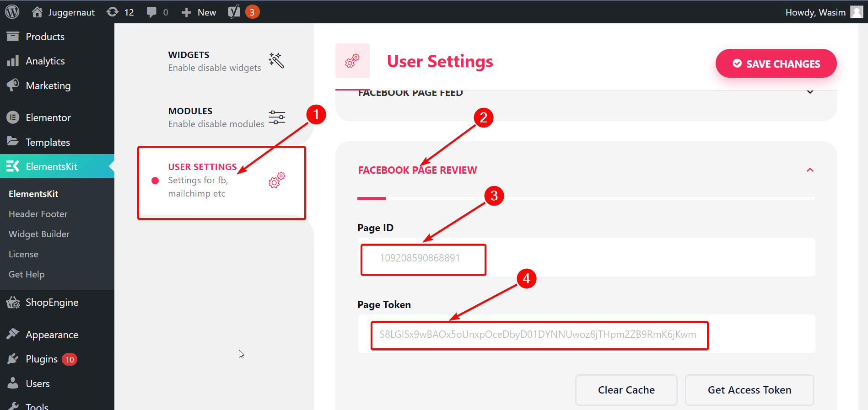Expand the Facebook Page Feed section chevron

point(810,92)
